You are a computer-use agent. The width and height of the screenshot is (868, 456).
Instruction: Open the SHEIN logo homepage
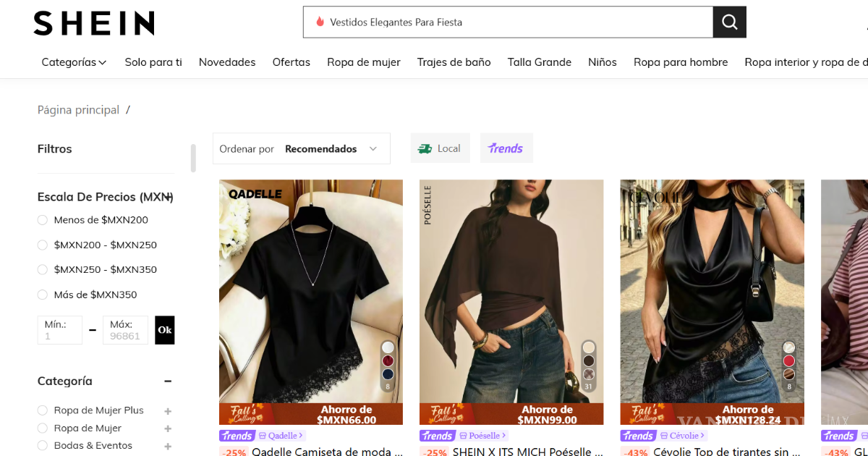point(94,23)
